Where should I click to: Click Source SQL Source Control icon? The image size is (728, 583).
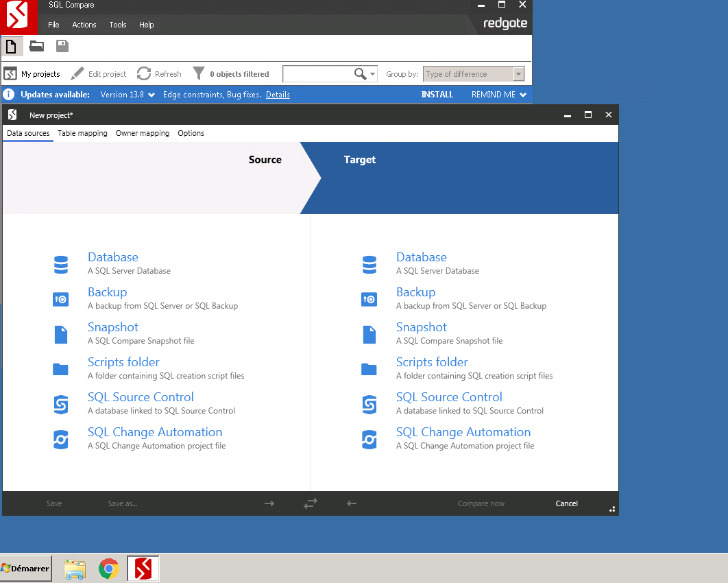[x=61, y=405]
